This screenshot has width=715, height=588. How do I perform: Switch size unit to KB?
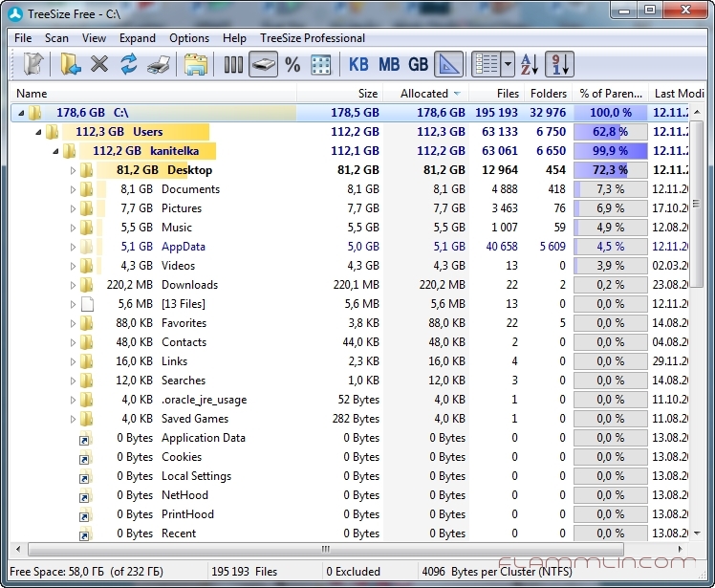point(358,65)
